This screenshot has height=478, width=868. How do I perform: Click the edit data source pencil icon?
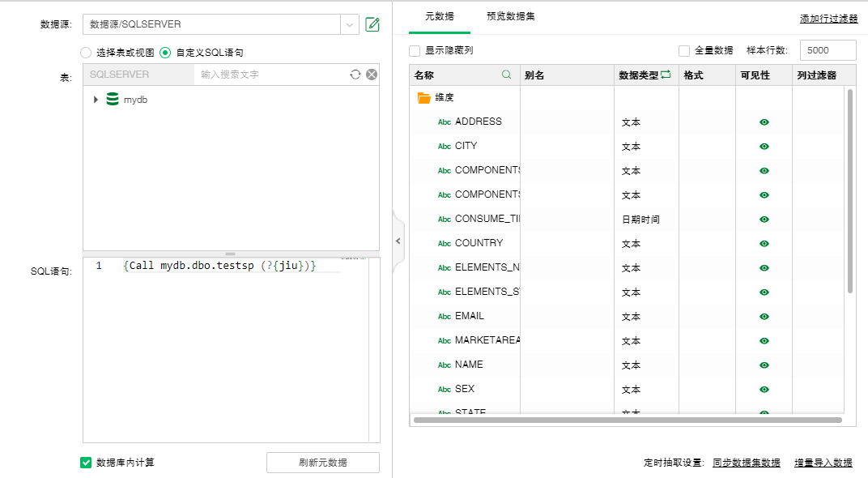pyautogui.click(x=372, y=24)
